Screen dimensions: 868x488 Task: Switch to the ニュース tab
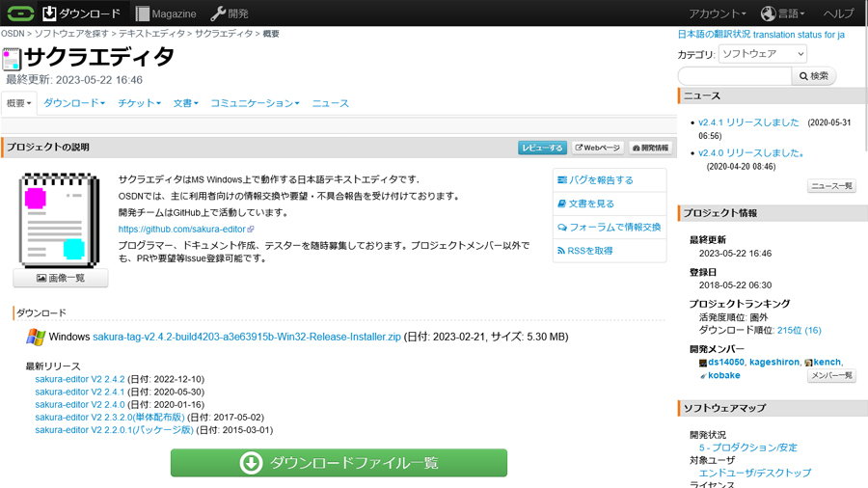[330, 103]
